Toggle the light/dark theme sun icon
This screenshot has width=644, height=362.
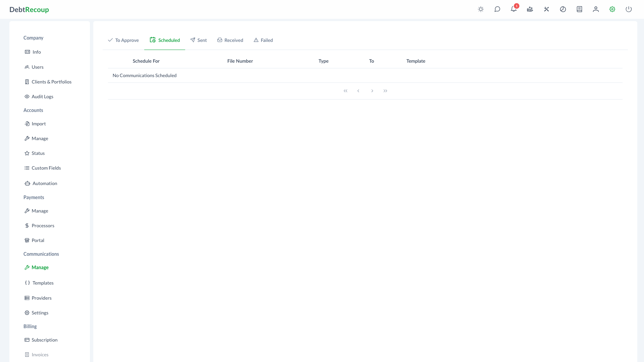pyautogui.click(x=481, y=9)
